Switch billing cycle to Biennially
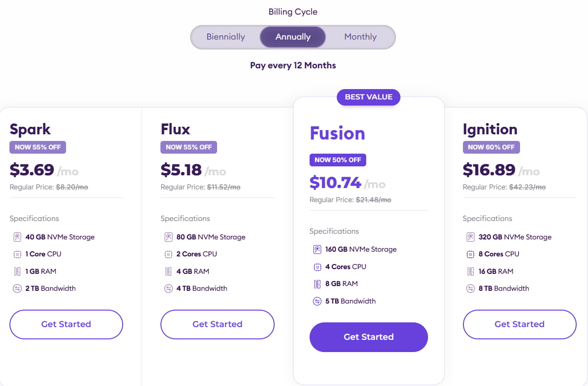This screenshot has width=588, height=386. click(226, 37)
